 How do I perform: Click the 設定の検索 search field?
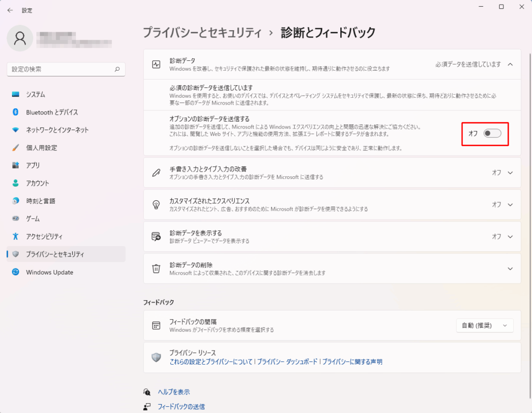(66, 69)
